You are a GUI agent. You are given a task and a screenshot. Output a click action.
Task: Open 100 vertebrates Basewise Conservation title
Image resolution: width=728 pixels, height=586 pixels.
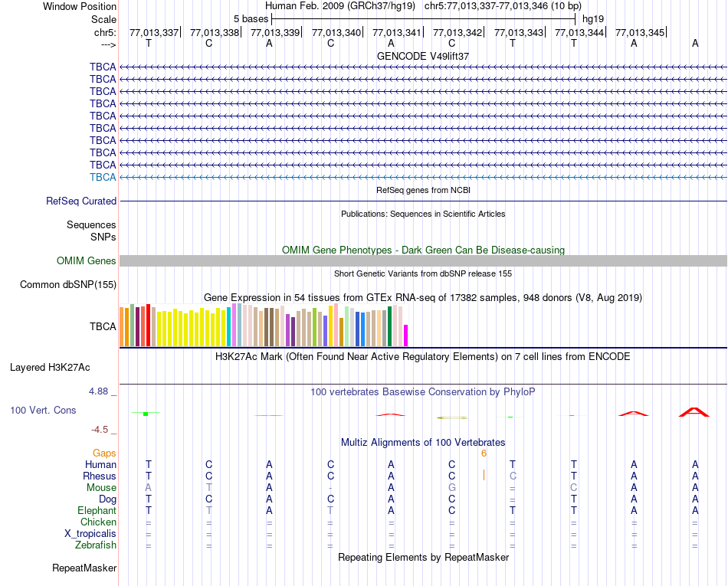point(423,392)
